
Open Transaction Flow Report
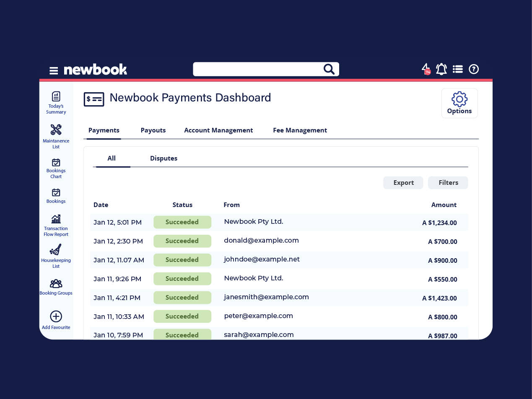coord(56,225)
